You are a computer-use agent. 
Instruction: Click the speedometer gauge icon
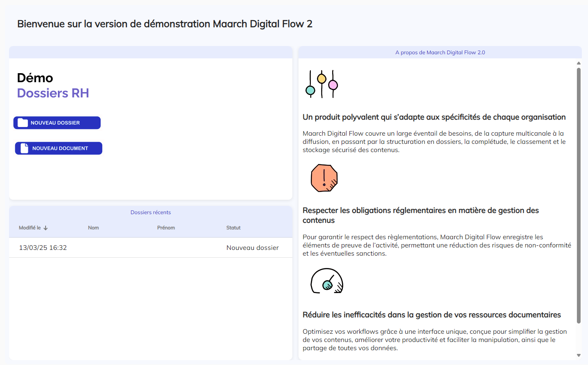[326, 281]
